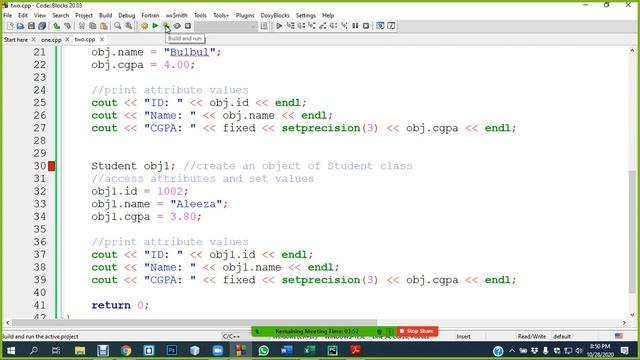Click the Redo toolbar icon

click(x=67, y=26)
